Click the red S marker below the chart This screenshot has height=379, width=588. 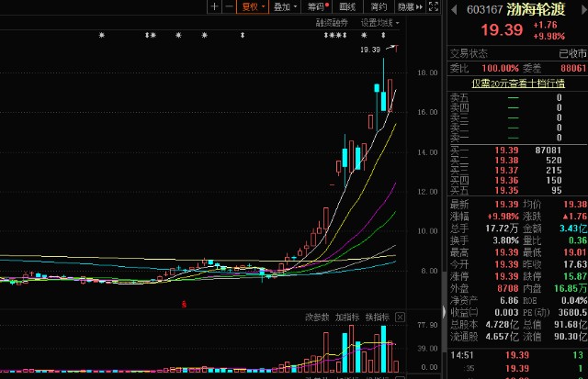184,303
